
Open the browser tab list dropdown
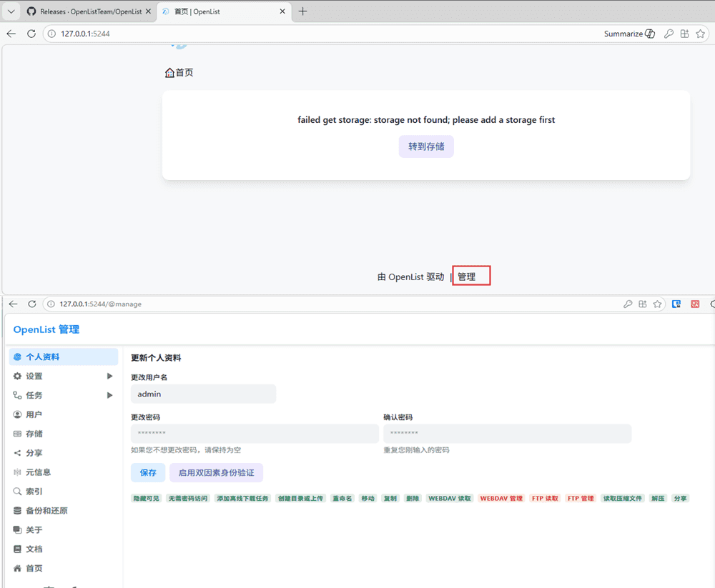[x=11, y=11]
